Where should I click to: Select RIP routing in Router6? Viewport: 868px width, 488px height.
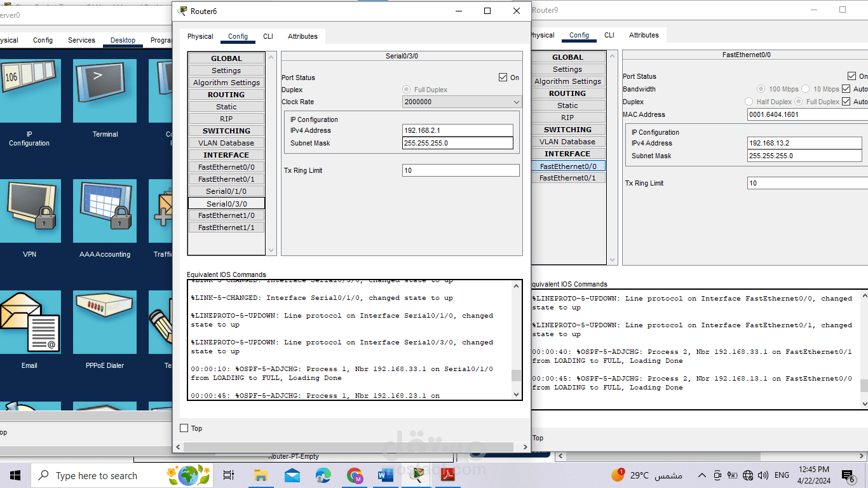pos(226,119)
